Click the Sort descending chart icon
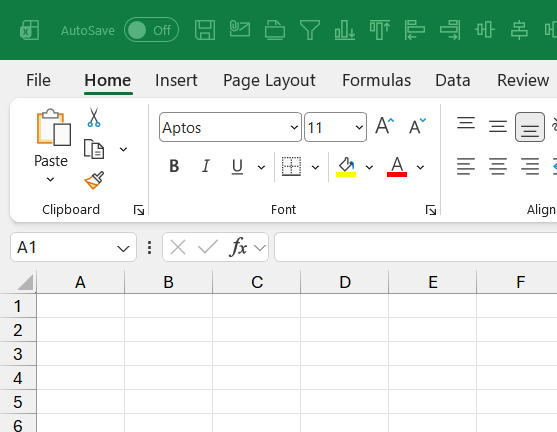 [345, 30]
